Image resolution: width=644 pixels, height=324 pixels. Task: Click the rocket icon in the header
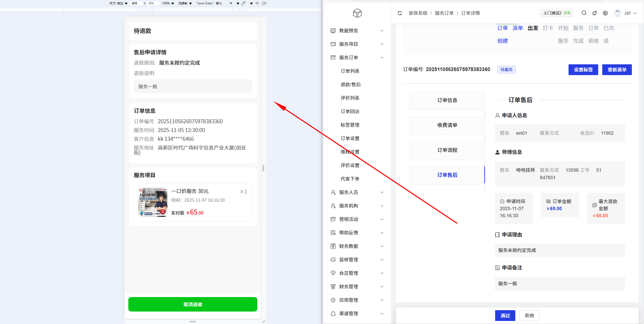click(x=594, y=13)
